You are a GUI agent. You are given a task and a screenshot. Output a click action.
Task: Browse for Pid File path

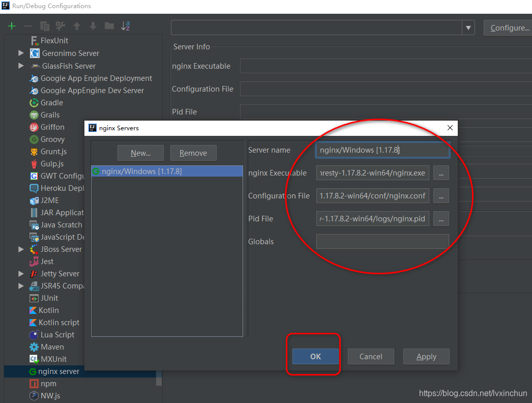441,219
